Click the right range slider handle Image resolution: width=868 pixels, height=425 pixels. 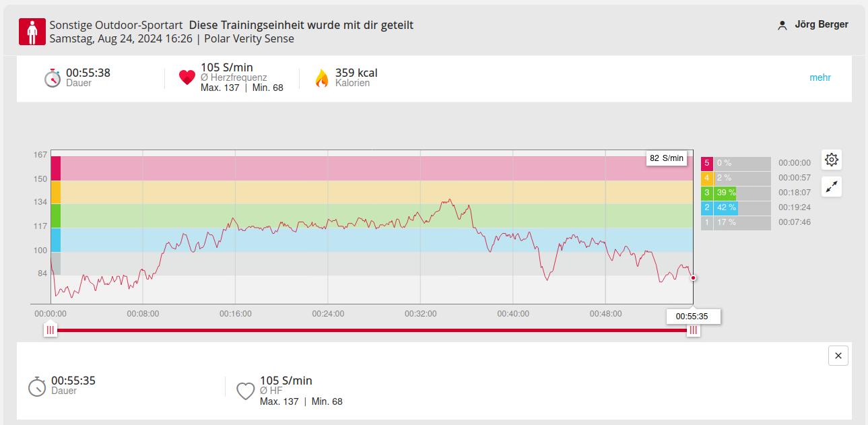pyautogui.click(x=693, y=330)
